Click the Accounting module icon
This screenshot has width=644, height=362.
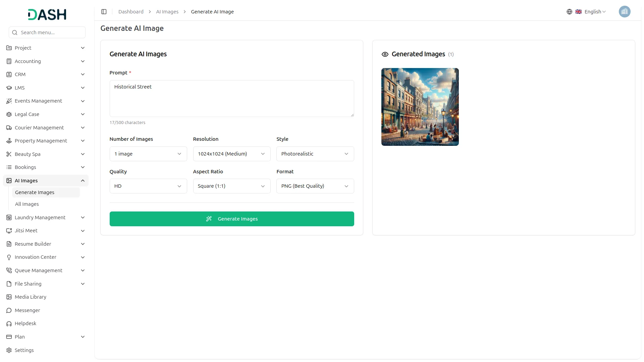pos(9,61)
